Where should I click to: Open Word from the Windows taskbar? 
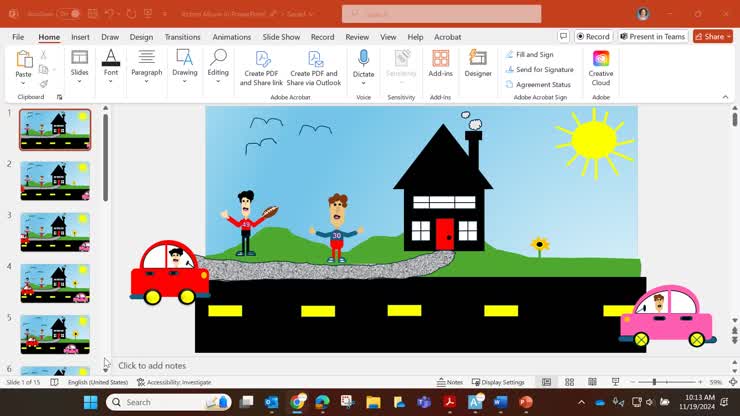point(500,402)
